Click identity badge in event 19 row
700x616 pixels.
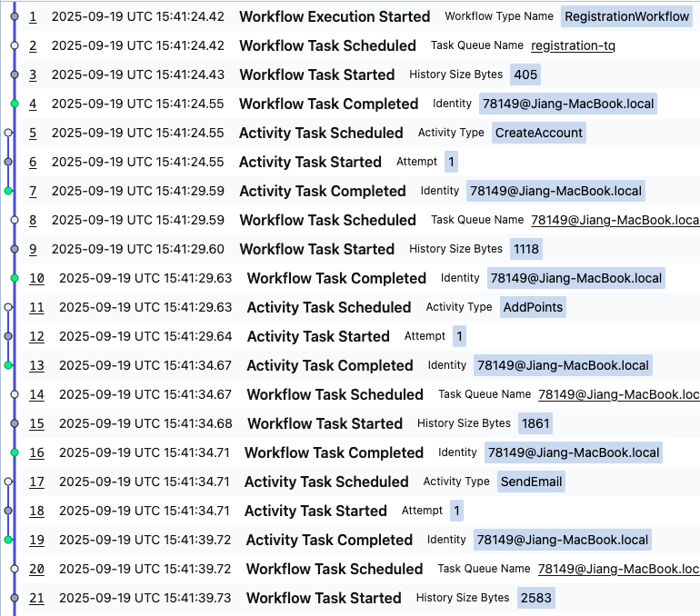point(563,540)
